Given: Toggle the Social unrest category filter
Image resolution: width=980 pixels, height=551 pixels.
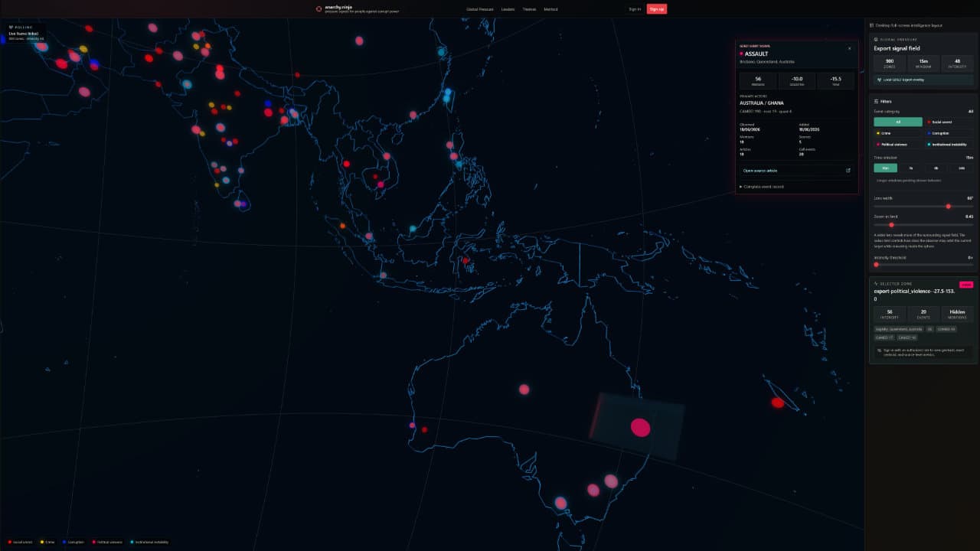Looking at the screenshot, I should click(x=949, y=122).
